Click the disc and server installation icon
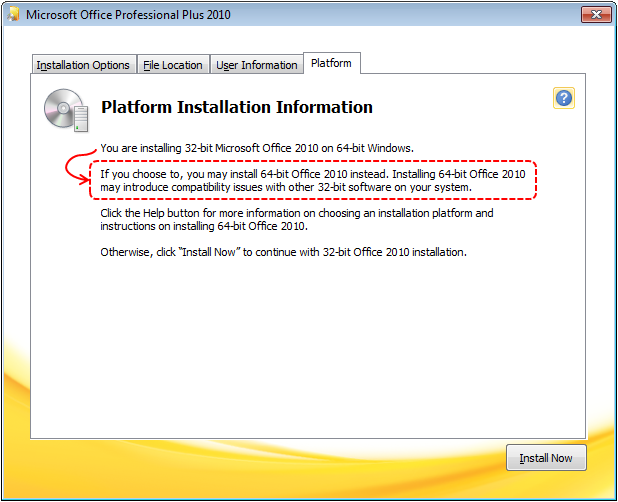Viewport: 618px width, 502px height. 66,110
